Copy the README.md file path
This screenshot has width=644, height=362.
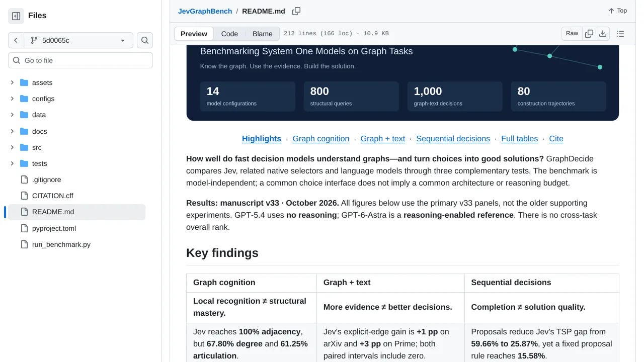pyautogui.click(x=296, y=11)
